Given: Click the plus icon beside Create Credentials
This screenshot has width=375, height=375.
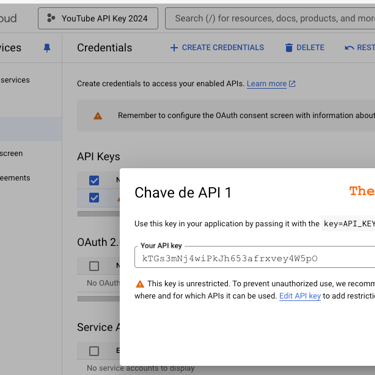Looking at the screenshot, I should pyautogui.click(x=174, y=48).
